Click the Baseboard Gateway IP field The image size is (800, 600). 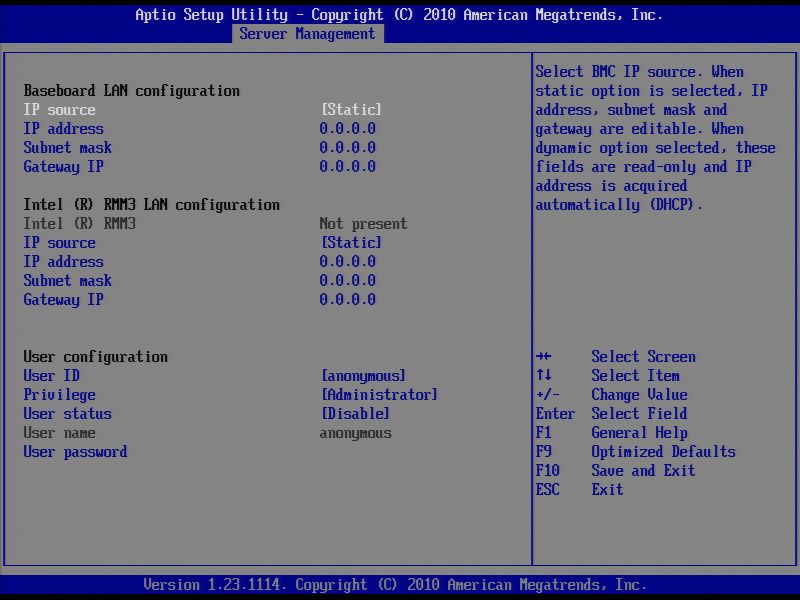(x=340, y=166)
